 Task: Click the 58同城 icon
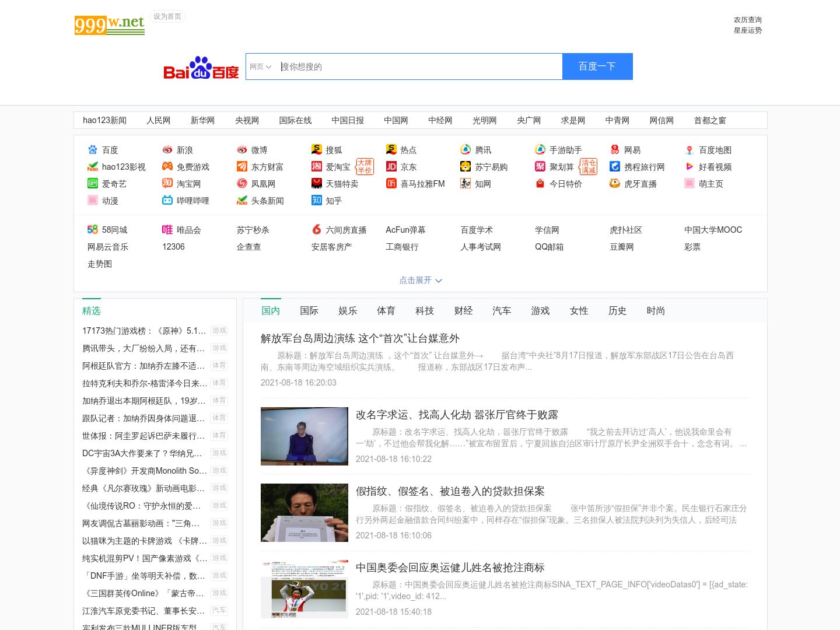point(93,230)
